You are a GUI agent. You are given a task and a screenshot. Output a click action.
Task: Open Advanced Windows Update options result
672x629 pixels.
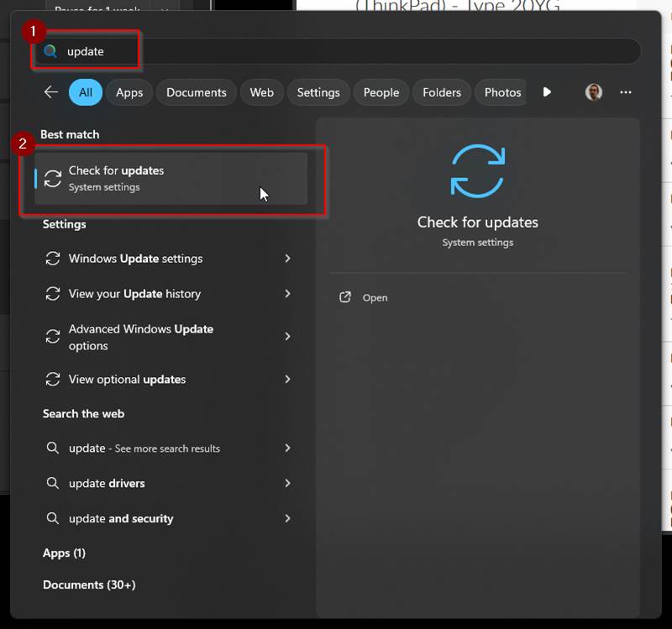140,337
